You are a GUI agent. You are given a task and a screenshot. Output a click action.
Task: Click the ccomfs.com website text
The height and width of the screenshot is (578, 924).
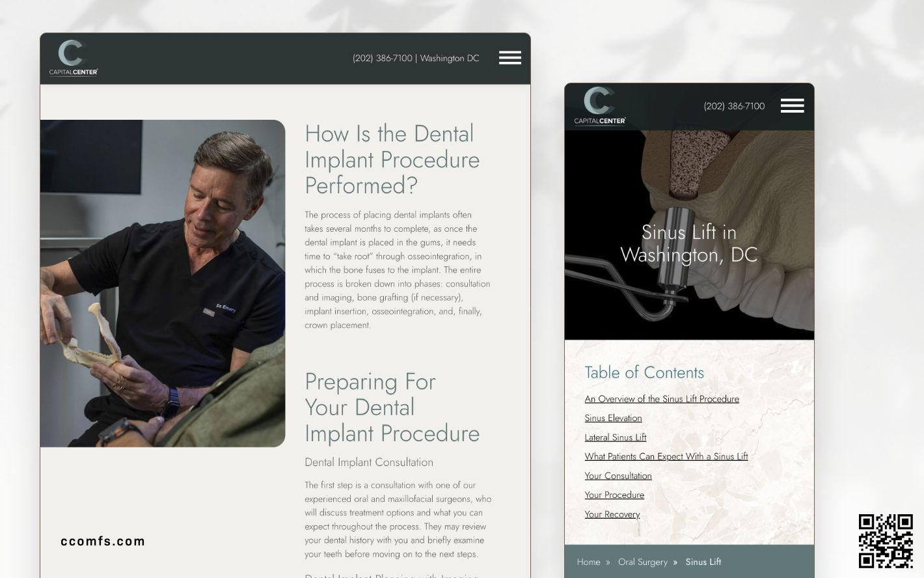pyautogui.click(x=103, y=541)
